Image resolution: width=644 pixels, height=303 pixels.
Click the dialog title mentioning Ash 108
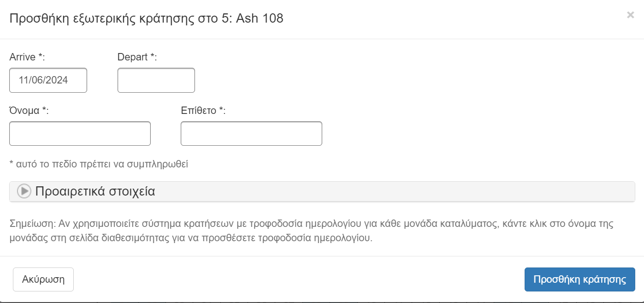147,18
